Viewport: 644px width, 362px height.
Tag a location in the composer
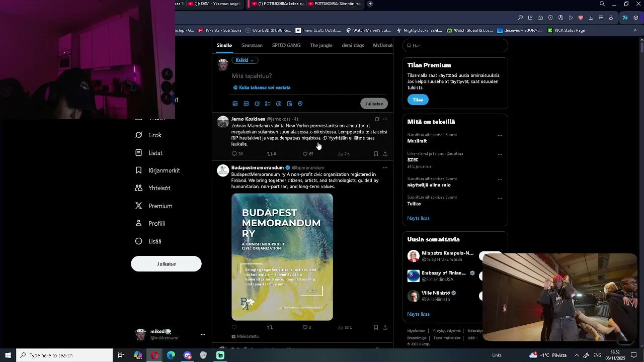pyautogui.click(x=300, y=104)
